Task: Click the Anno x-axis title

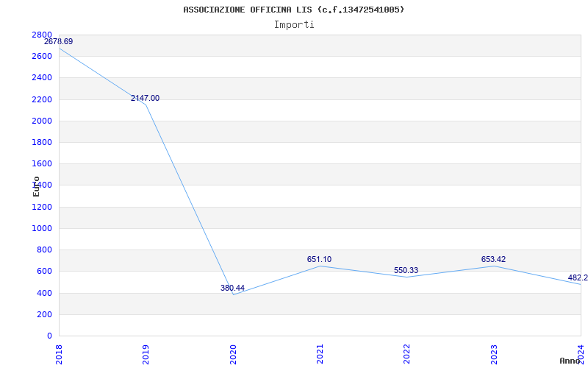Action: (569, 361)
